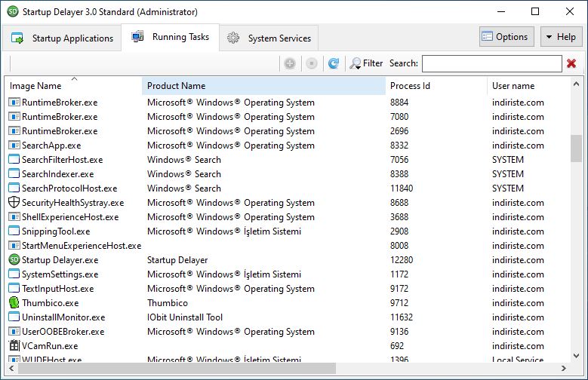Click process id 692
This screenshot has height=380, width=588.
pyautogui.click(x=397, y=345)
